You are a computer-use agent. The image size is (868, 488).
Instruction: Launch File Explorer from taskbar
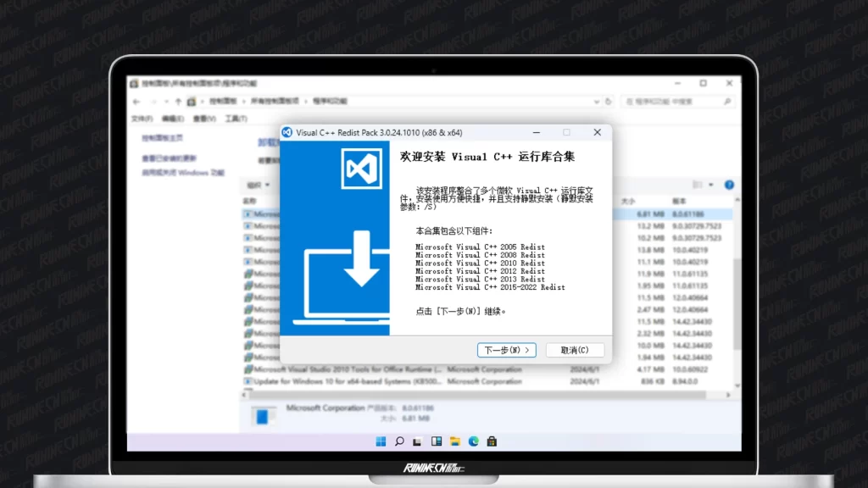455,441
